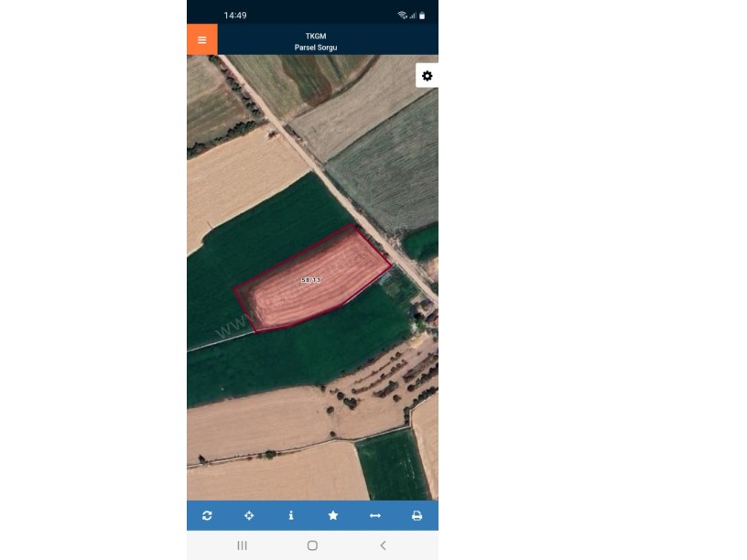
Task: Tap the Wi-Fi status icon
Action: 402,16
